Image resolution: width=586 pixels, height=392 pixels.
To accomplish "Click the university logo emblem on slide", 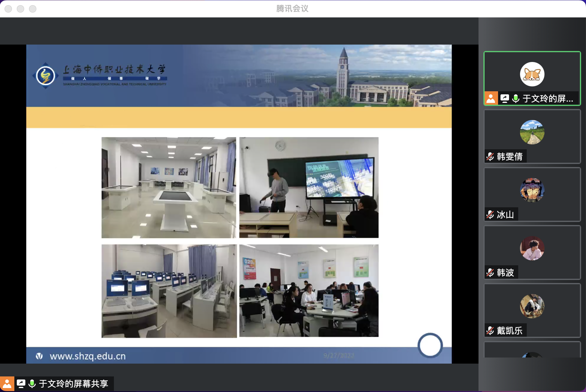I will click(x=45, y=76).
